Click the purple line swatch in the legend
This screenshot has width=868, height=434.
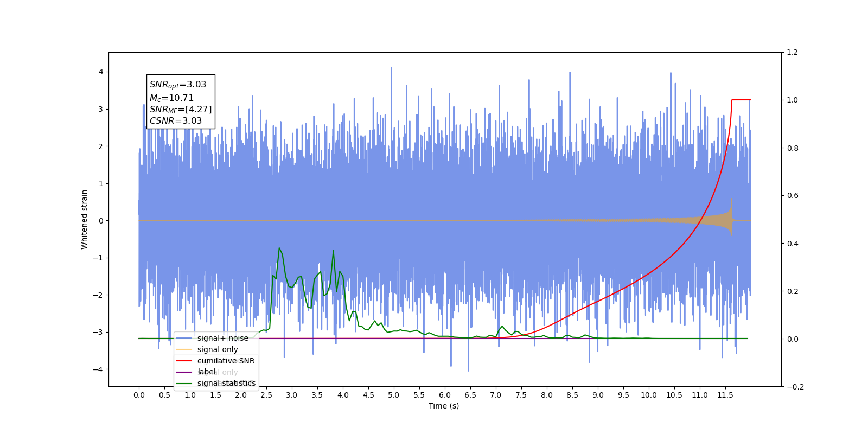point(184,372)
